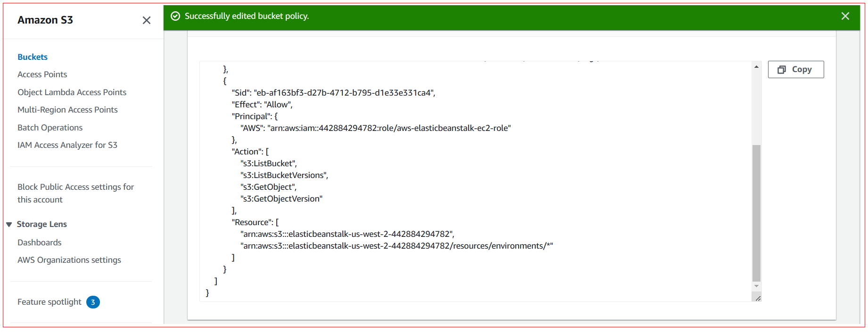Image resolution: width=868 pixels, height=332 pixels.
Task: Navigate to Multi-Region Access Points
Action: point(67,110)
